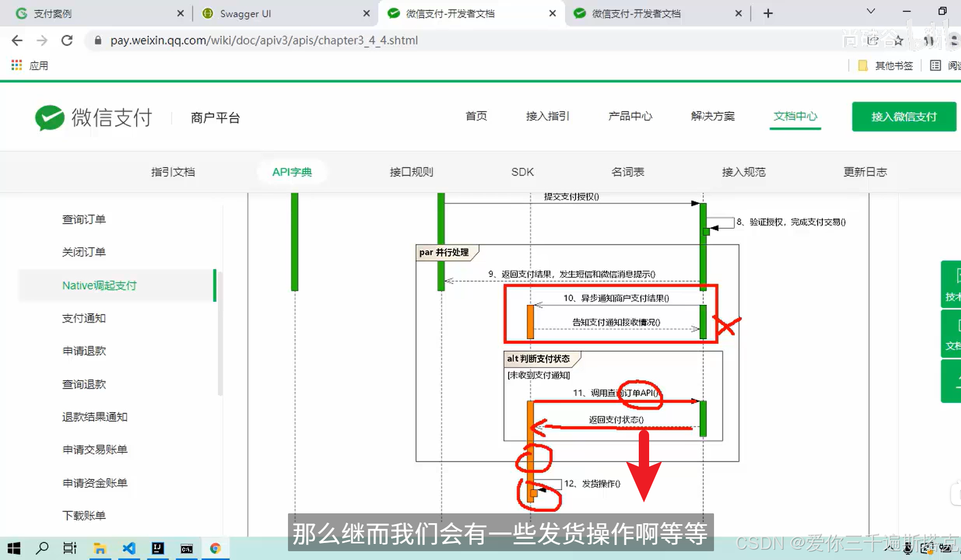Select the 接口规则 sub-navigation tab

click(411, 172)
